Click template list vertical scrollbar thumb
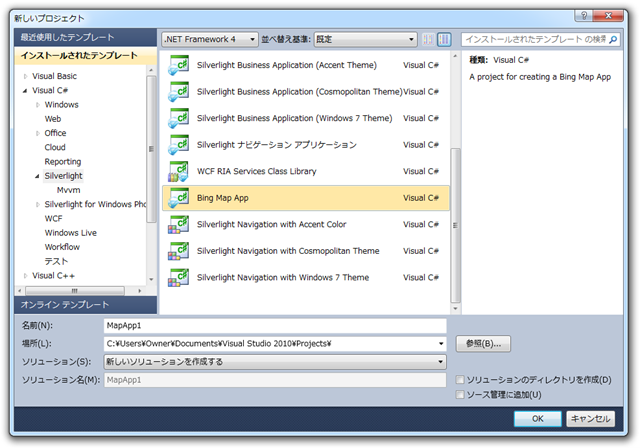 pos(455,225)
